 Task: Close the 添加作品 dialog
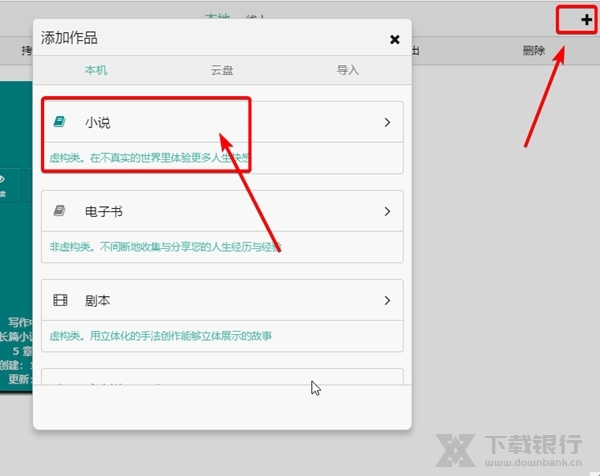click(x=394, y=39)
